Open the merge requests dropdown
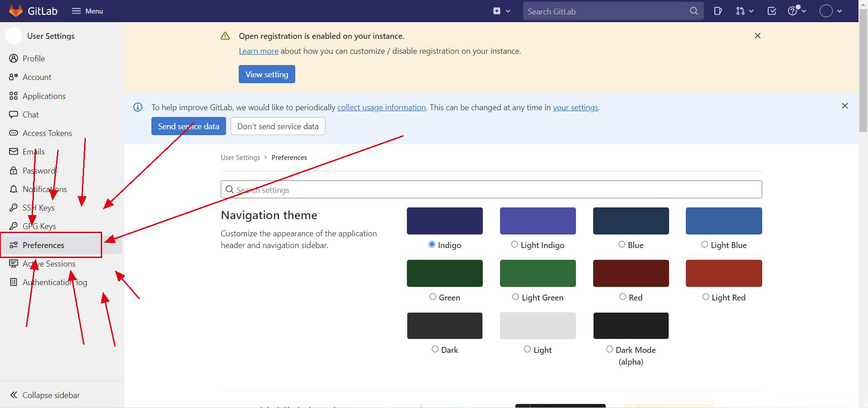The height and width of the screenshot is (408, 868). 744,11
